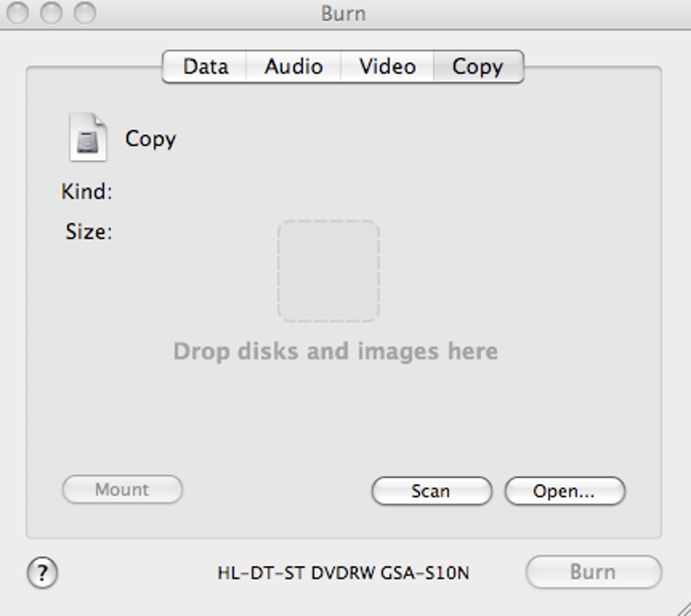Click the Kind: label
The image size is (691, 616).
[x=87, y=192]
